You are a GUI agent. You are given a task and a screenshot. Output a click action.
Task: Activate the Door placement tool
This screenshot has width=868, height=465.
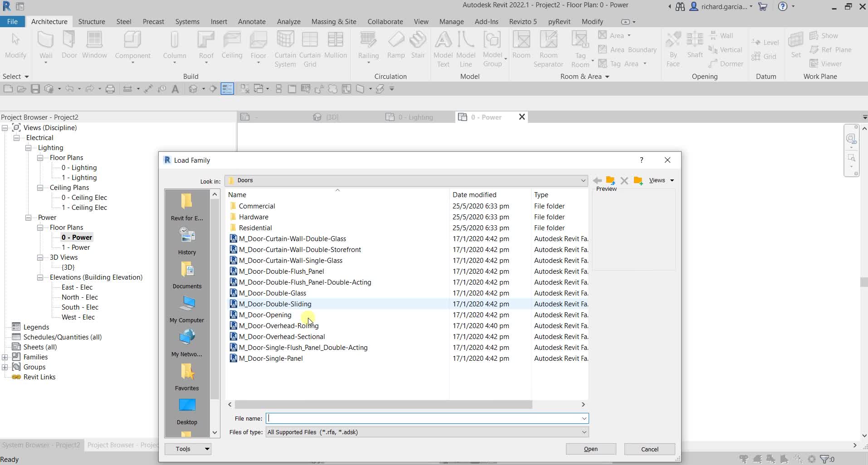click(68, 45)
